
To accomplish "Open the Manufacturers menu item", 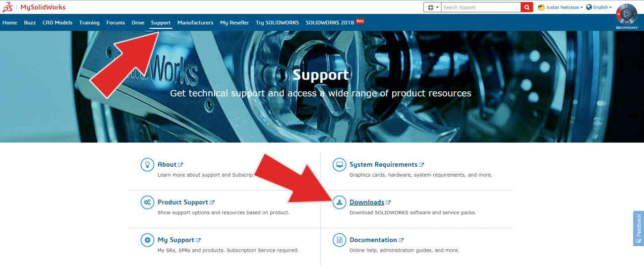I will coord(195,23).
